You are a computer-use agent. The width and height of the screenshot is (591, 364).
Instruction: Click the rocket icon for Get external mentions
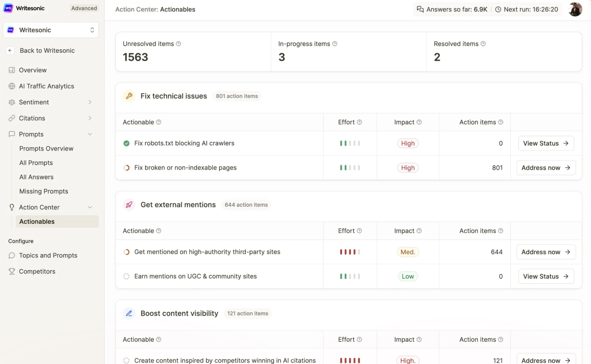pyautogui.click(x=129, y=205)
